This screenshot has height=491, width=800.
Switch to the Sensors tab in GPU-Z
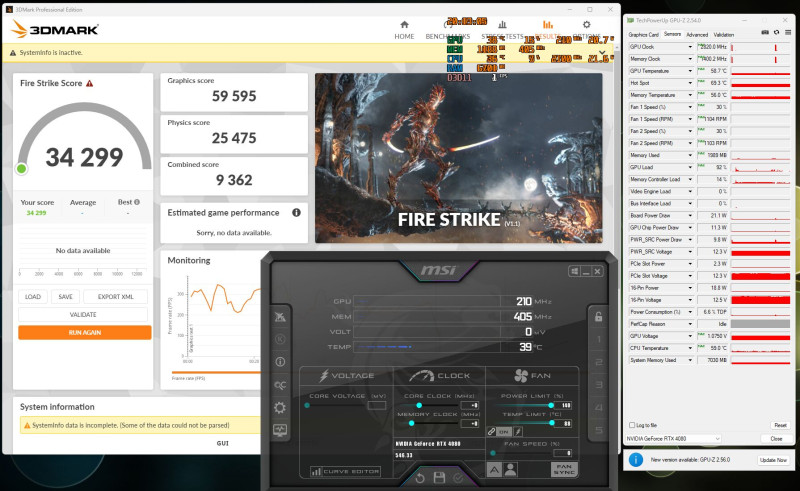[x=672, y=34]
